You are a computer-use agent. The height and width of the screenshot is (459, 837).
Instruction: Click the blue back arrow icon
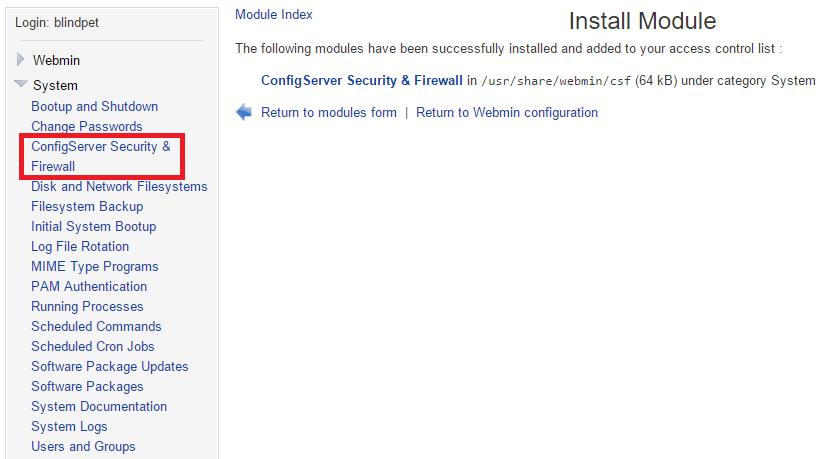pyautogui.click(x=244, y=113)
